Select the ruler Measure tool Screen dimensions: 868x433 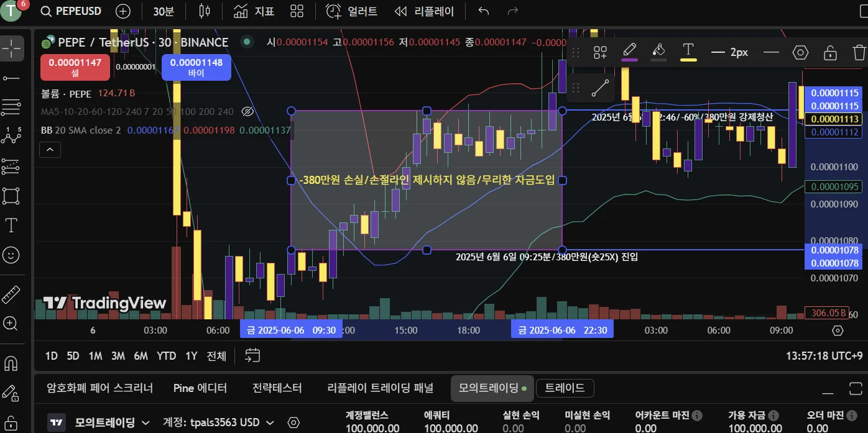pos(11,294)
